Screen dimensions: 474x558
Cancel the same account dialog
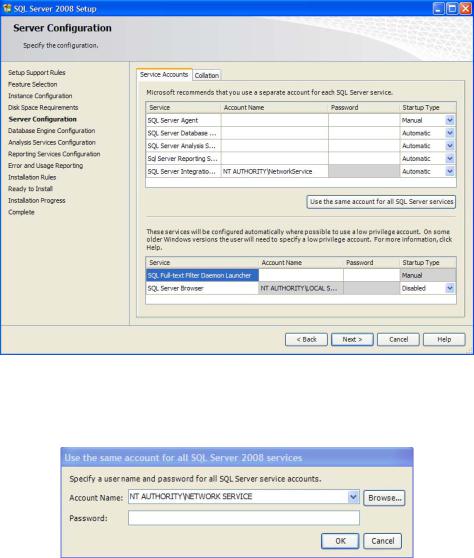pos(383,541)
